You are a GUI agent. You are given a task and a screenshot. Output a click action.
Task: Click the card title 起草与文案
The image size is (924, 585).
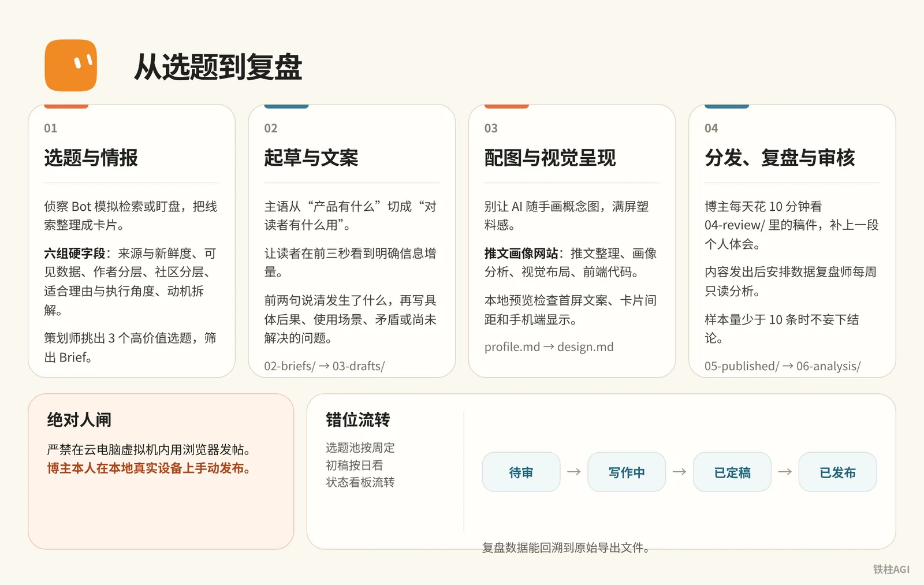(x=311, y=157)
